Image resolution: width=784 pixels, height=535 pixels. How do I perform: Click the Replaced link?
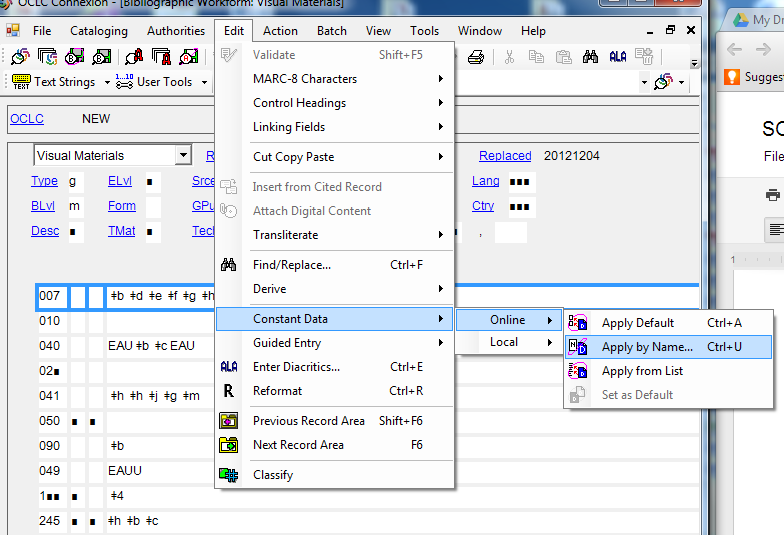pyautogui.click(x=505, y=156)
